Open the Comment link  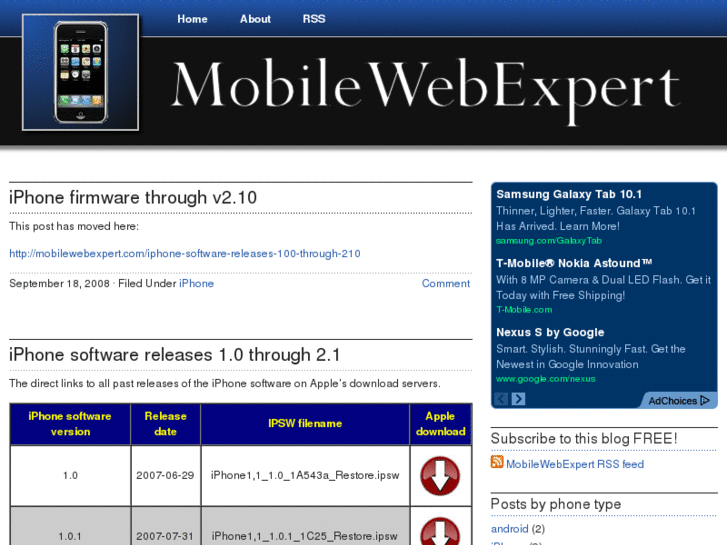(x=446, y=283)
